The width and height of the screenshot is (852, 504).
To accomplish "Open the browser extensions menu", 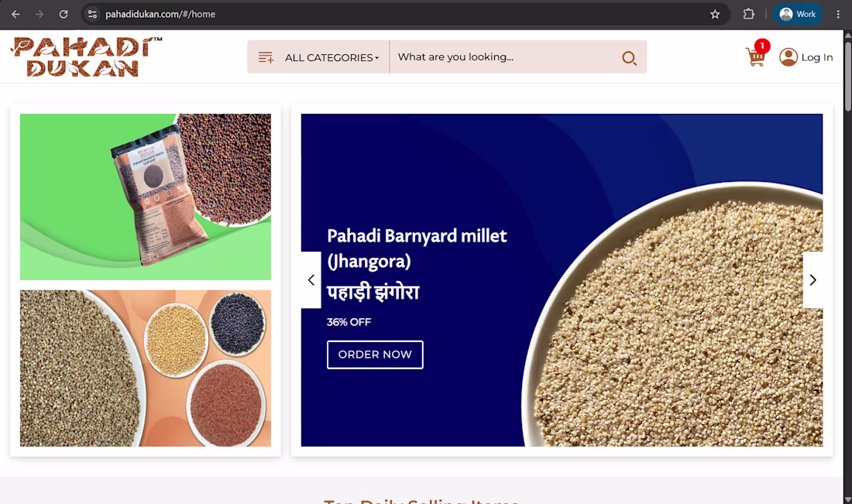I will coord(749,14).
